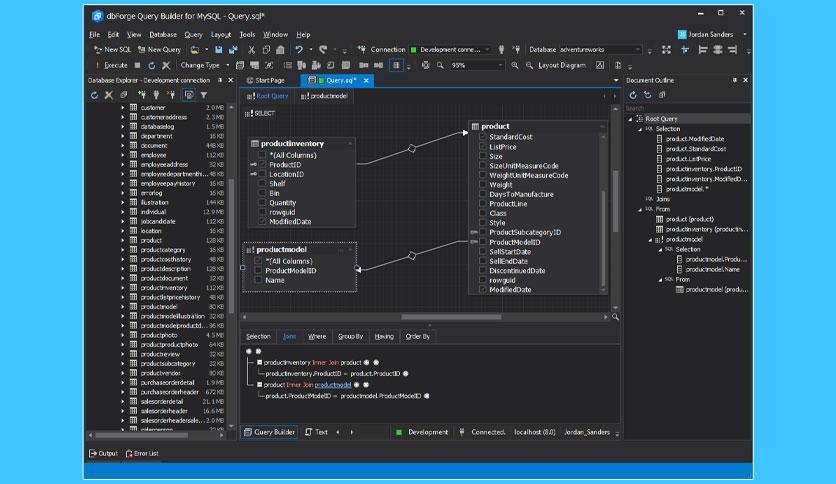Click the Stop execution square icon

[138, 65]
